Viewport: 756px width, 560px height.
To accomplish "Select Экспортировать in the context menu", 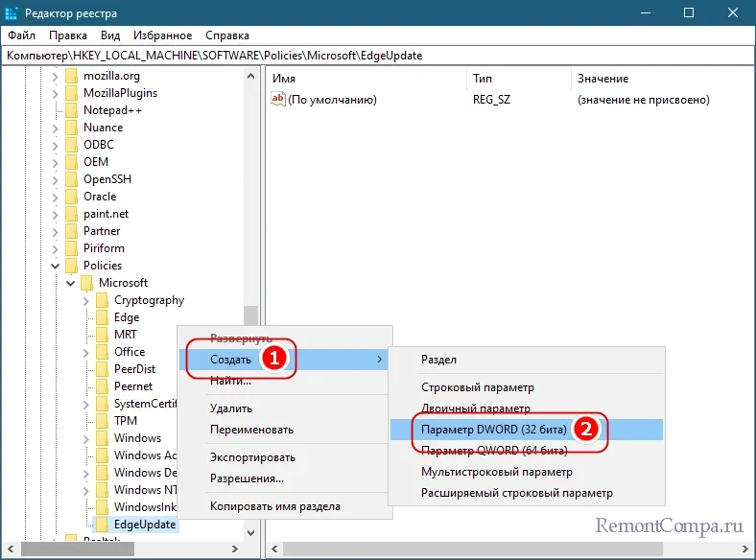I will [252, 457].
